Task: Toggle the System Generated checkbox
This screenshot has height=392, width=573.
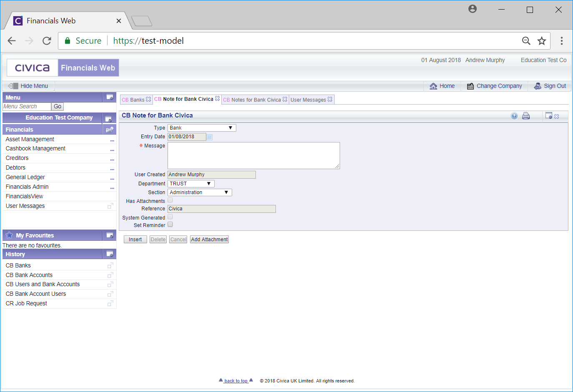Action: [170, 217]
